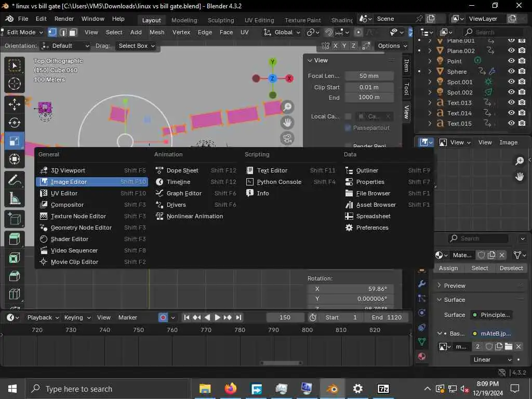Switch to edge select mode
Viewport: 532px width, 399px height.
tap(63, 32)
